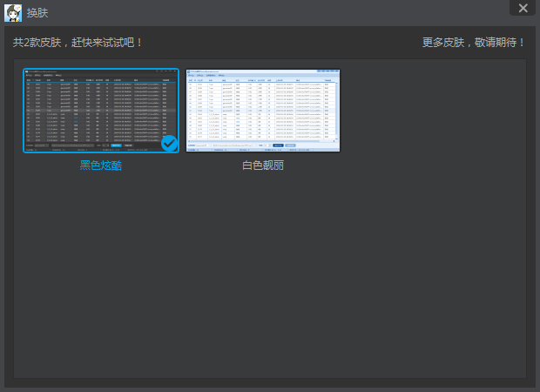The width and height of the screenshot is (540, 392).
Task: Click the 更多皮肤，敬请期待！ text
Action: coord(474,43)
